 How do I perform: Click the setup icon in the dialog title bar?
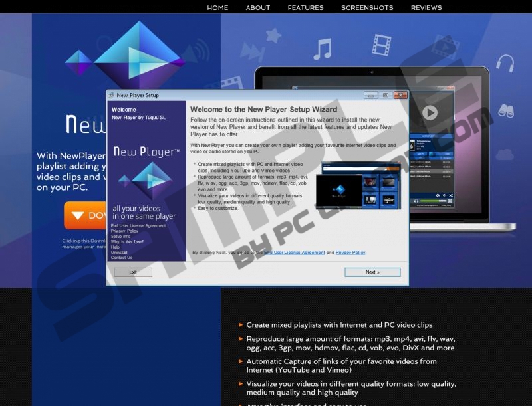click(112, 95)
